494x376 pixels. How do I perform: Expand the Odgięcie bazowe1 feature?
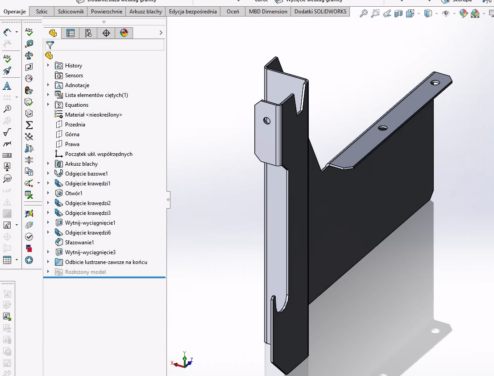pos(48,173)
